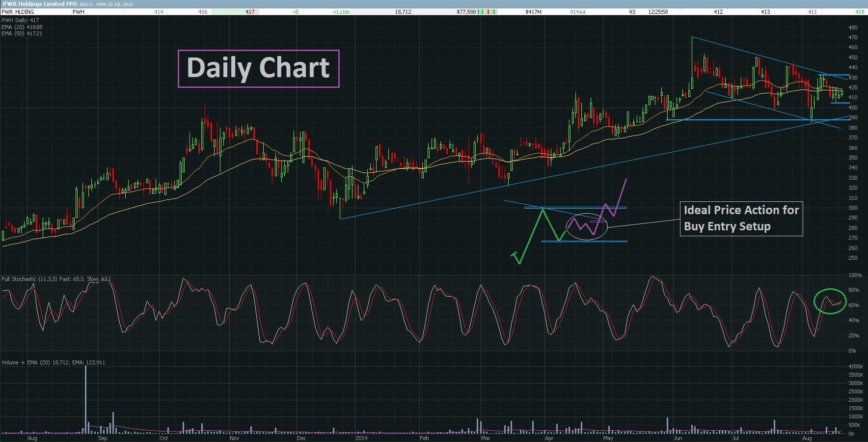This screenshot has width=868, height=442.
Task: Click the 0K volume axis label
Action: point(851,434)
